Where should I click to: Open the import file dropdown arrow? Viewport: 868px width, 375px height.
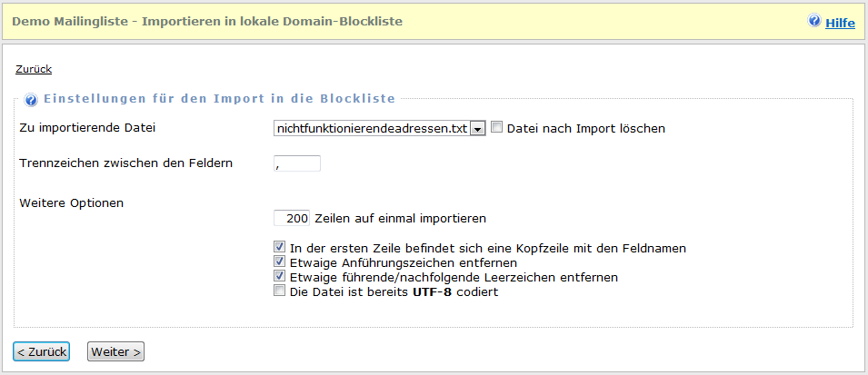click(478, 129)
